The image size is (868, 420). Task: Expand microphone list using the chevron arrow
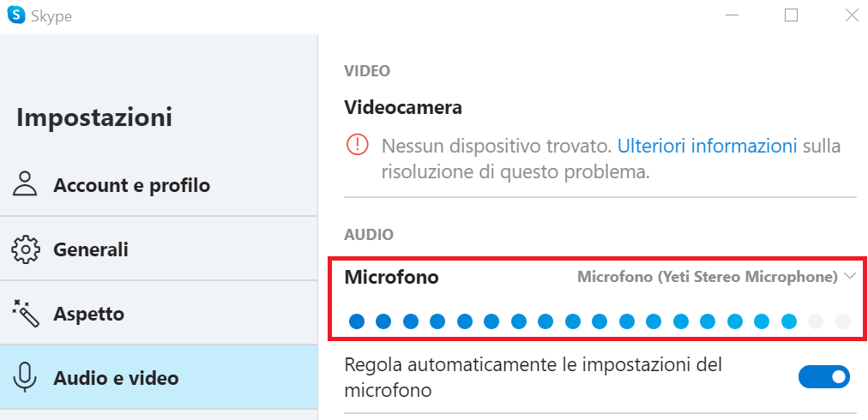click(x=850, y=276)
